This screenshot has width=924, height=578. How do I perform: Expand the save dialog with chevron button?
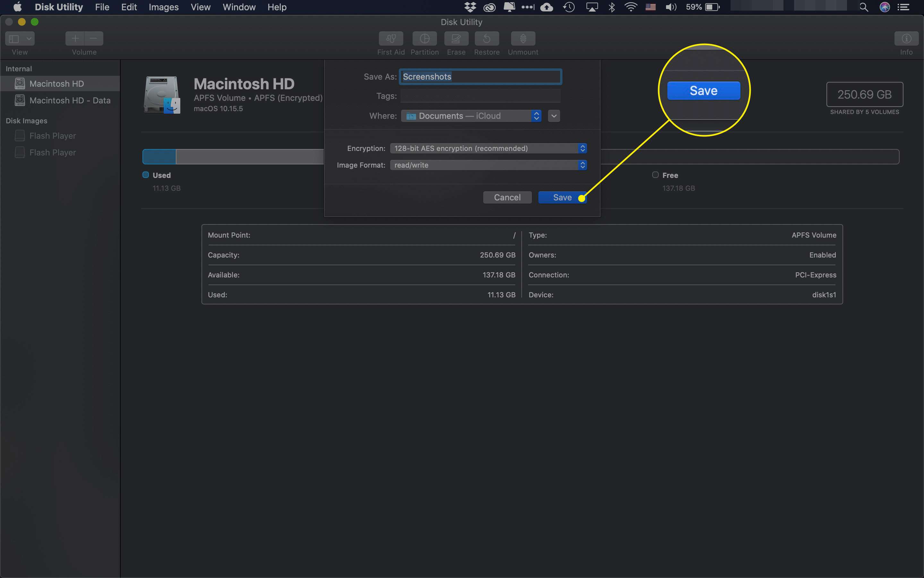pos(554,116)
